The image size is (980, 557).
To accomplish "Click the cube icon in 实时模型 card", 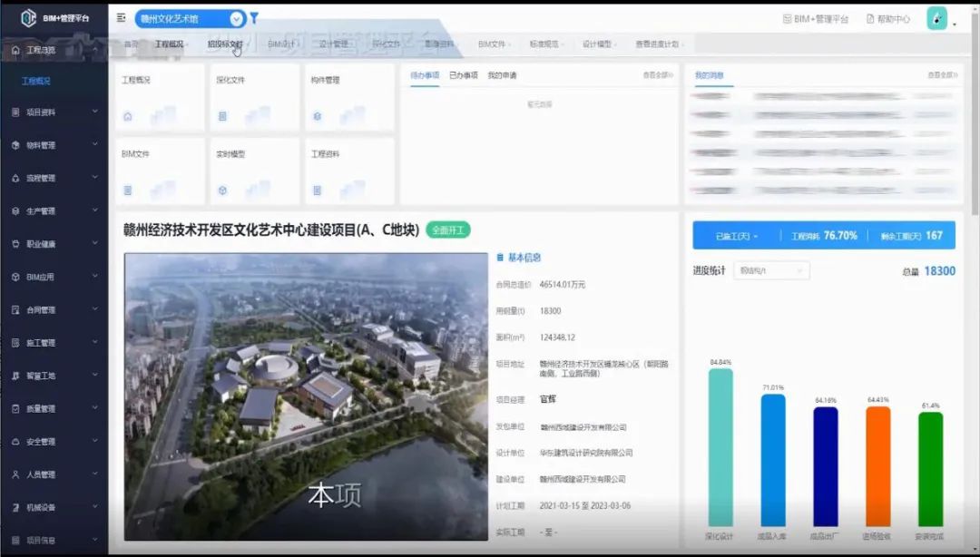I will tap(222, 191).
